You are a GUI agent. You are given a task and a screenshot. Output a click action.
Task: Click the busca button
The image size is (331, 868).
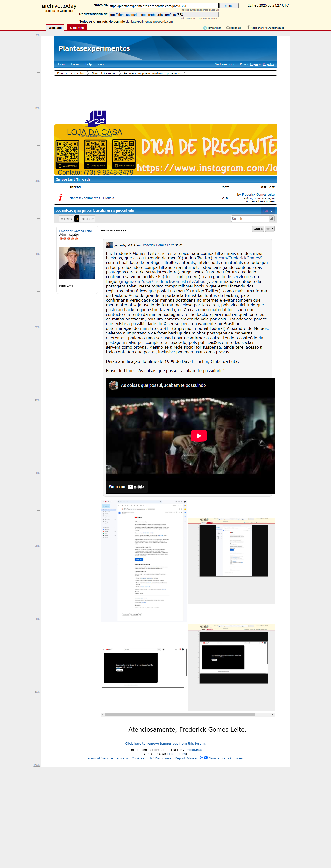point(229,6)
